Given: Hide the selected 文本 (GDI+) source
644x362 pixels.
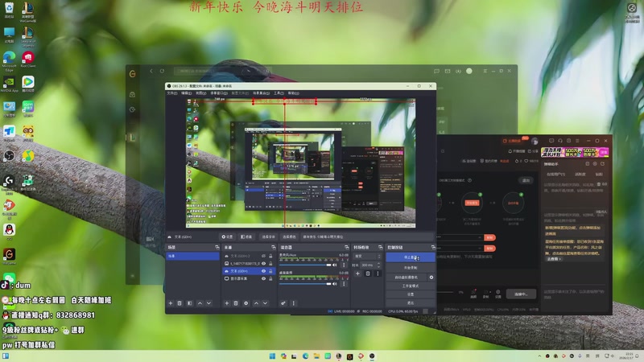Looking at the screenshot, I should 263,272.
